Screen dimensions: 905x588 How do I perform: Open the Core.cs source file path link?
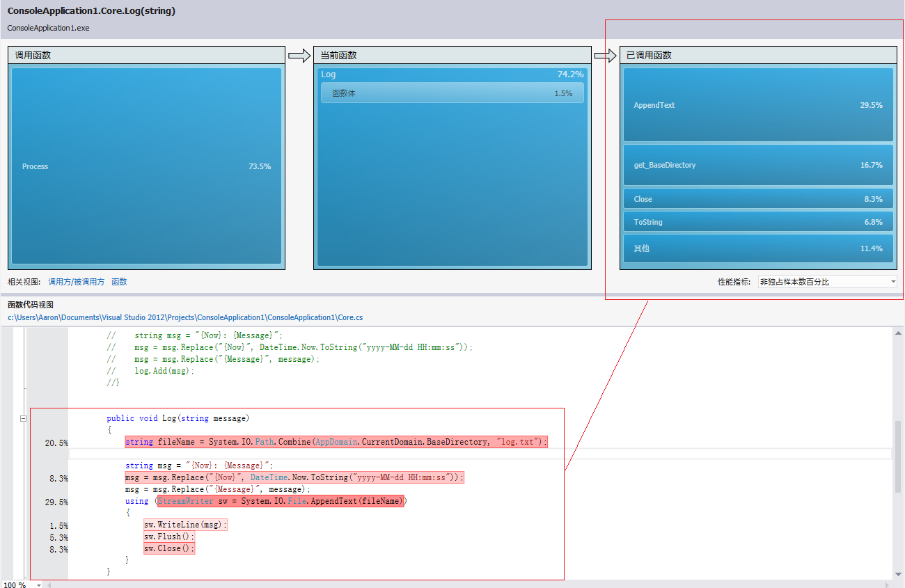click(185, 317)
